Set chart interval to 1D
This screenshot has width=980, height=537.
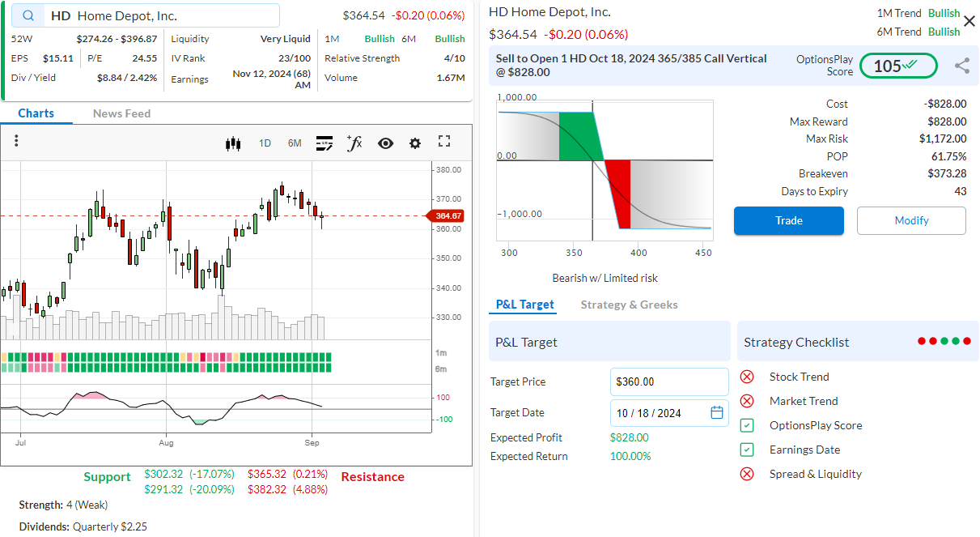(265, 143)
